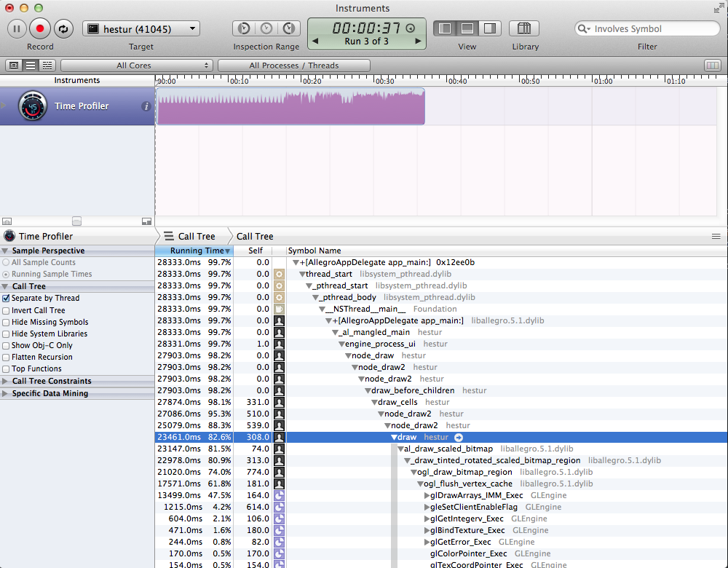This screenshot has height=568, width=728.
Task: Uncheck Separate by Thread
Action: pos(7,299)
